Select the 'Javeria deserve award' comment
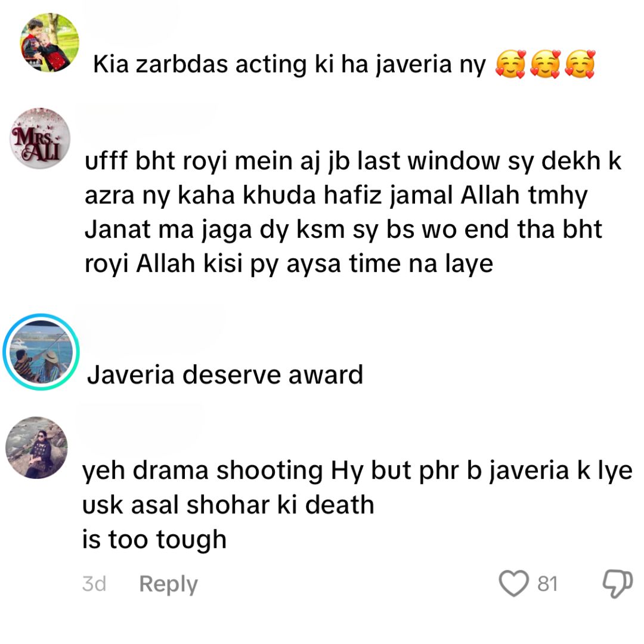The image size is (644, 644). point(225,374)
